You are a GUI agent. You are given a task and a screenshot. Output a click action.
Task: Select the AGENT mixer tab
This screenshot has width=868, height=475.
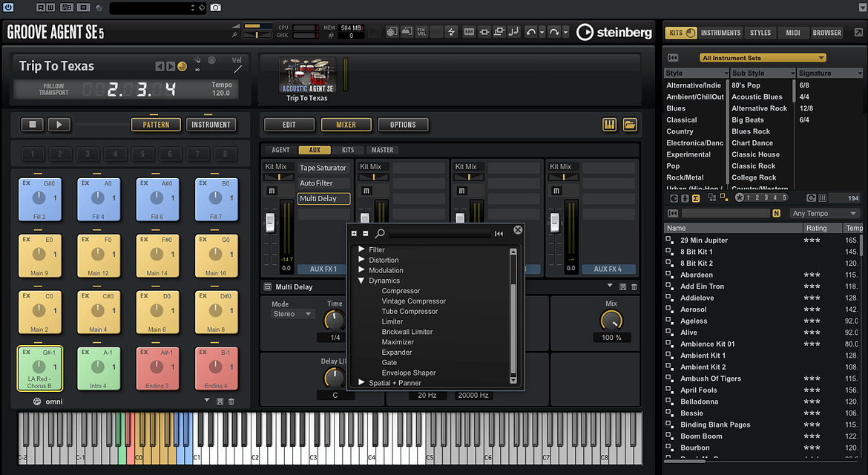tap(280, 150)
